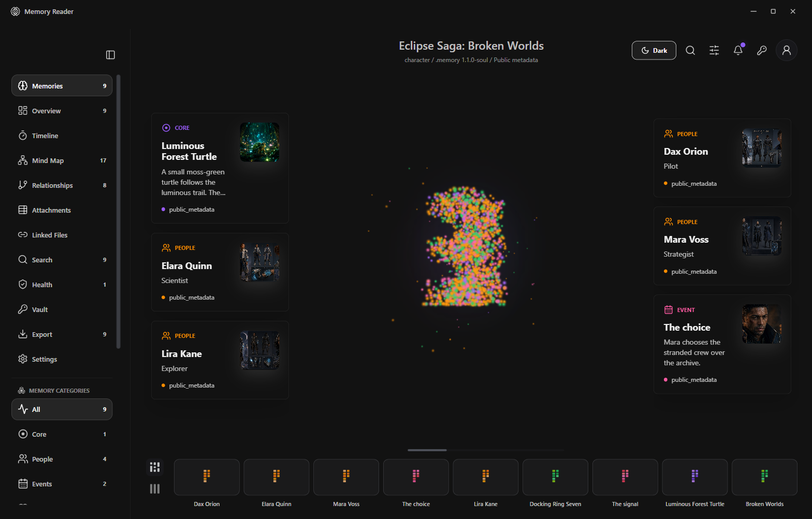Viewport: 812px width, 519px height.
Task: Select Docking Ring Seven tile
Action: 555,477
